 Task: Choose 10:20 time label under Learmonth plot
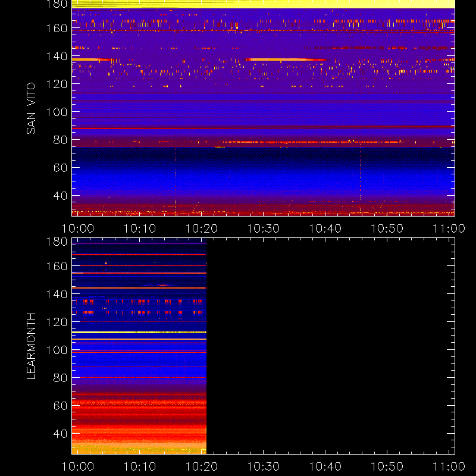[202, 466]
